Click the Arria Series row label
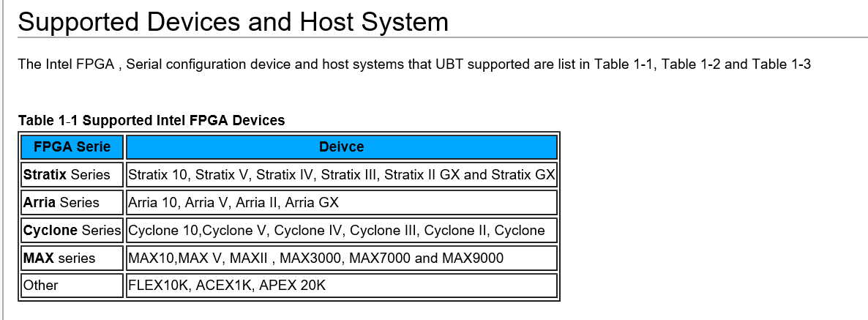The width and height of the screenshot is (868, 320). coord(72,203)
